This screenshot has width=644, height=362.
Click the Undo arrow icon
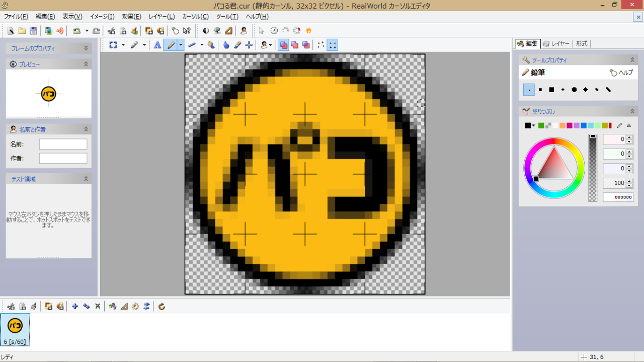(76, 31)
